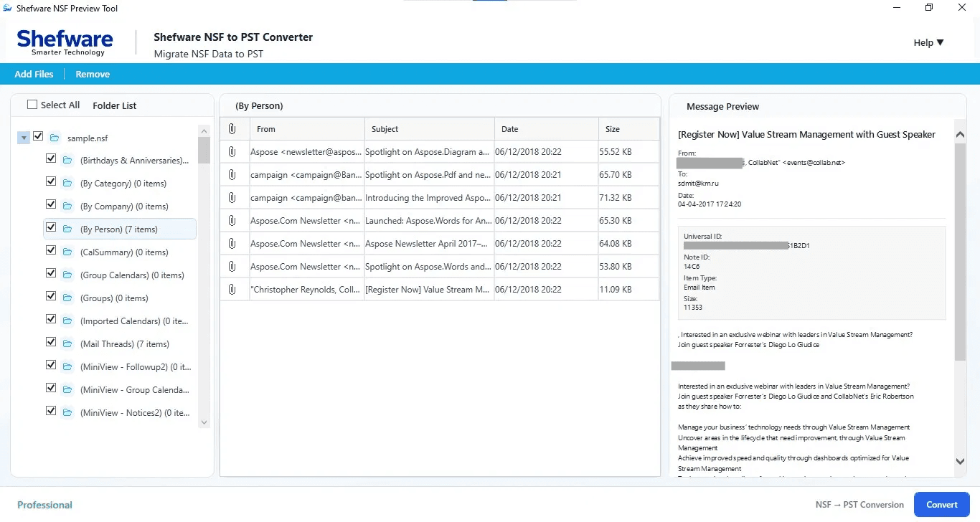Click the folder icon for (Groups)
This screenshot has height=522, width=980.
pos(67,298)
